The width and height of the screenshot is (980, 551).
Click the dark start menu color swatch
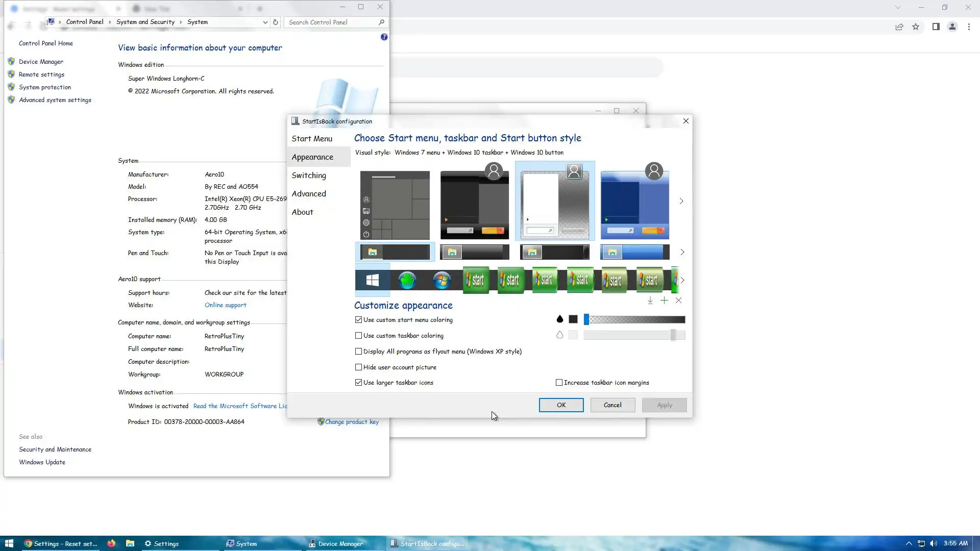[573, 319]
